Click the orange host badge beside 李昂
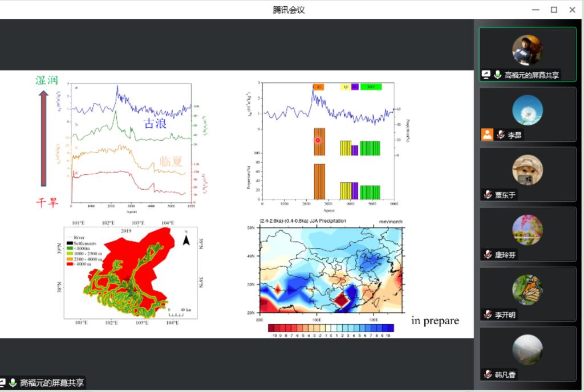 (x=487, y=134)
